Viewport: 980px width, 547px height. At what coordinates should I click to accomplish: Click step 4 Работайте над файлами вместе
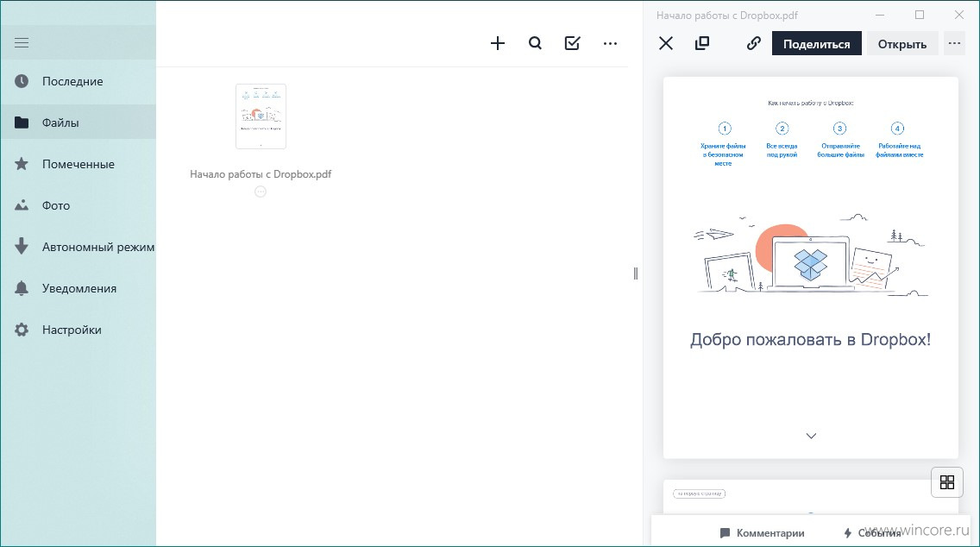coord(900,141)
